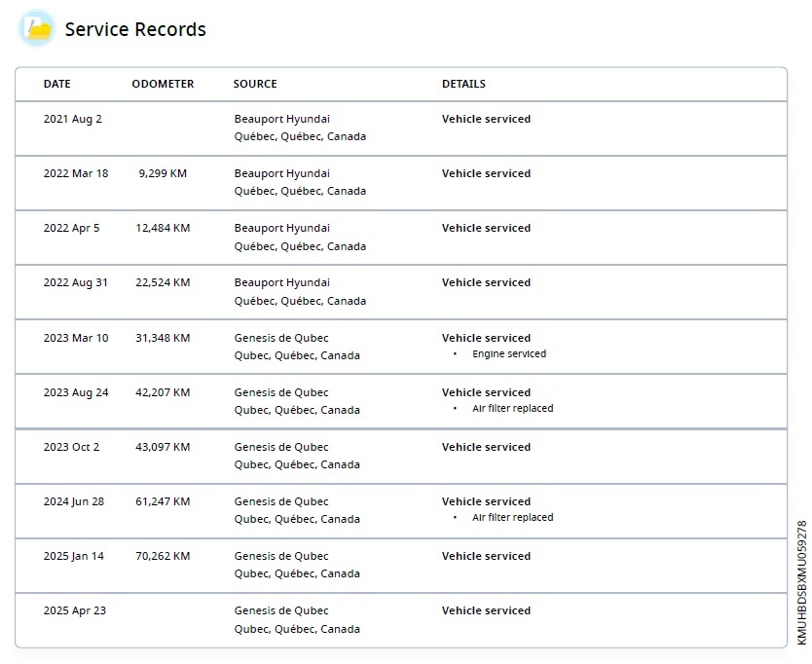The image size is (812, 664).
Task: Click the Service Records folder icon
Action: click(38, 29)
